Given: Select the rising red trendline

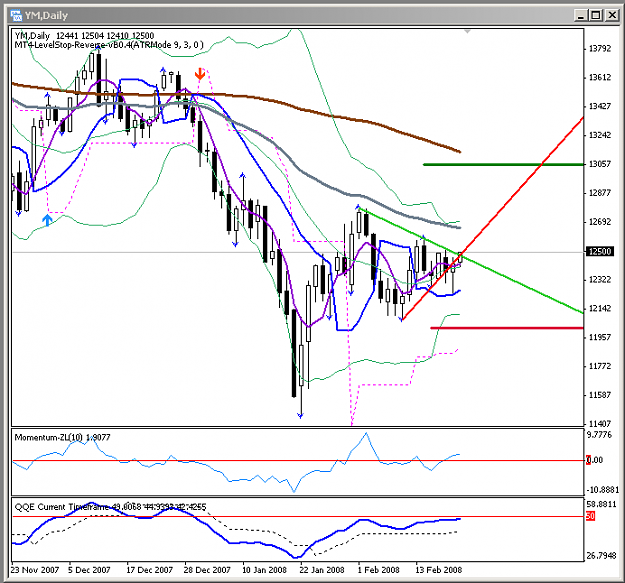Looking at the screenshot, I should pyautogui.click(x=493, y=218).
